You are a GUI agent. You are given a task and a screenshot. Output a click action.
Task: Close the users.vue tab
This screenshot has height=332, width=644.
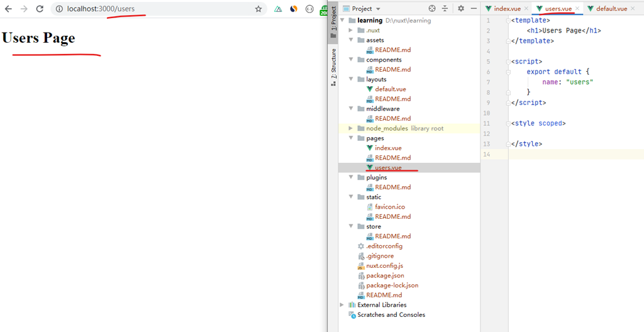tap(577, 9)
